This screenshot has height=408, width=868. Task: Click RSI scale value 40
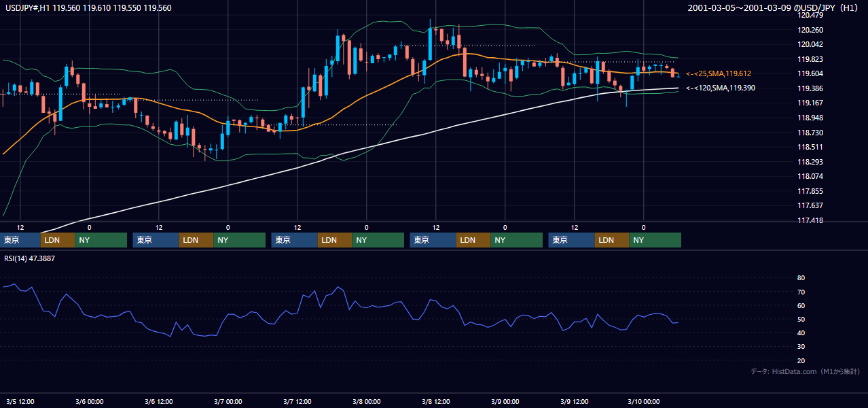(x=801, y=333)
